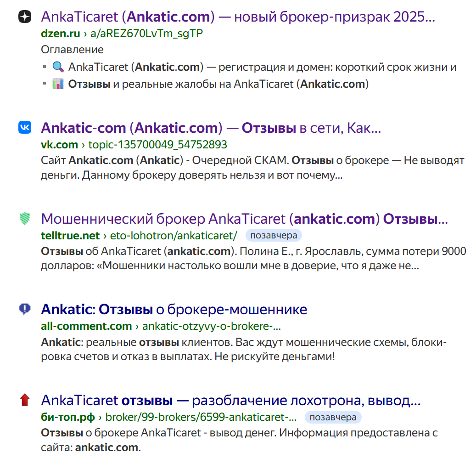The image size is (476, 464).
Task: Click the vk.com domain link
Action: [x=59, y=144]
